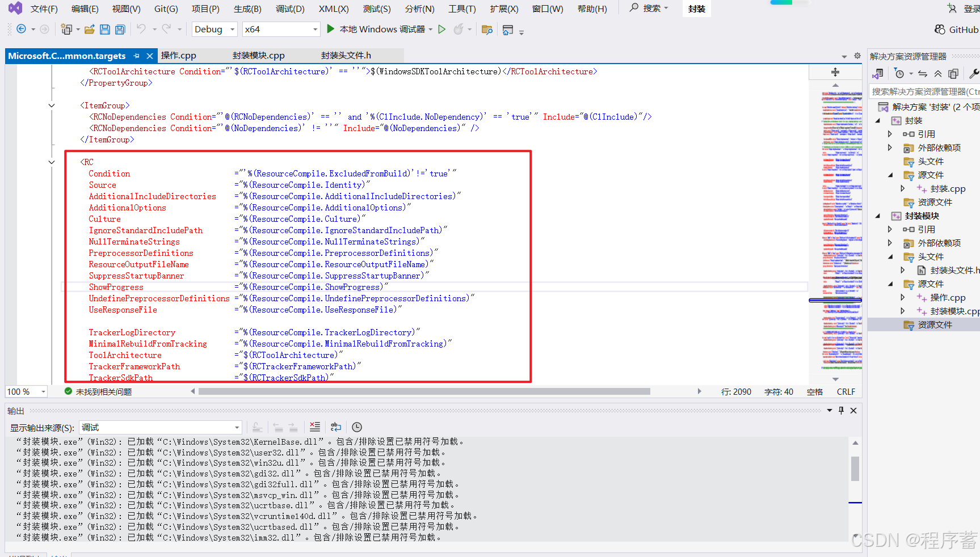Click Start Without Debugging outline play icon

[x=442, y=29]
